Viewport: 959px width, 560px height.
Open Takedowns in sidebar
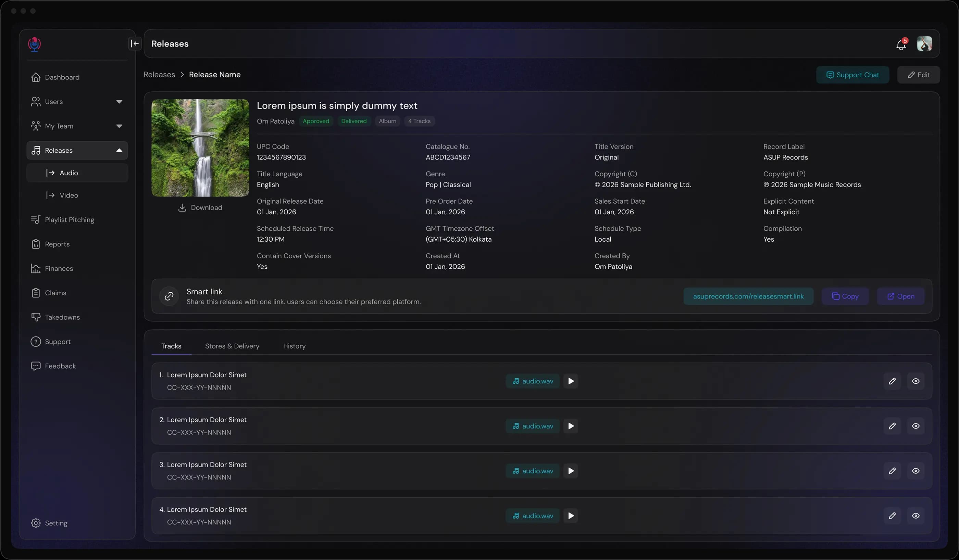click(77, 317)
